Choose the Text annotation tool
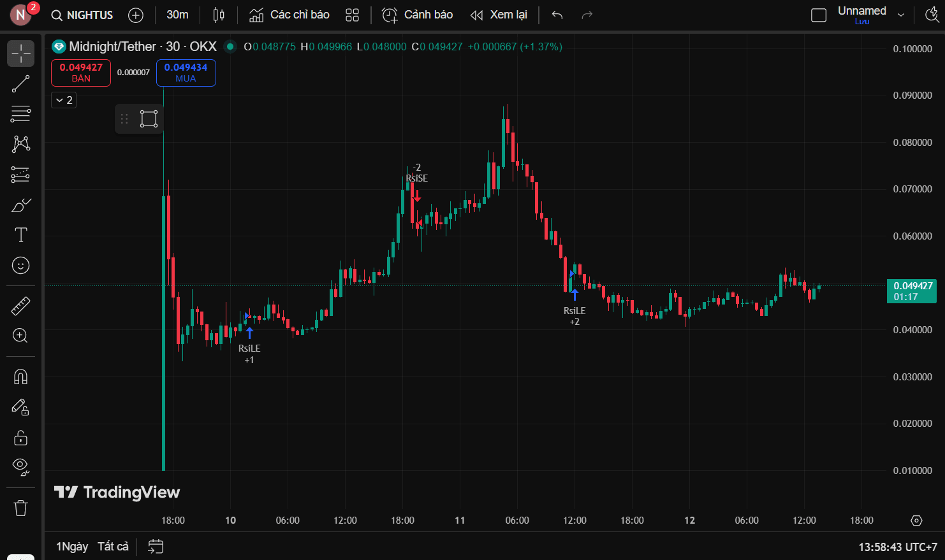Viewport: 945px width, 560px height. point(20,235)
